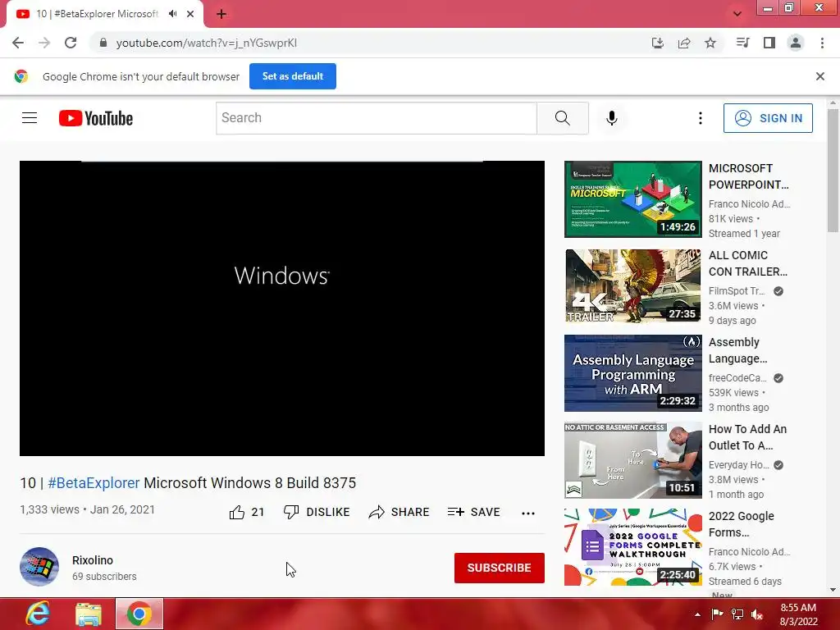Viewport: 840px width, 630px height.
Task: Open the Rixolino channel name link
Action: click(93, 560)
